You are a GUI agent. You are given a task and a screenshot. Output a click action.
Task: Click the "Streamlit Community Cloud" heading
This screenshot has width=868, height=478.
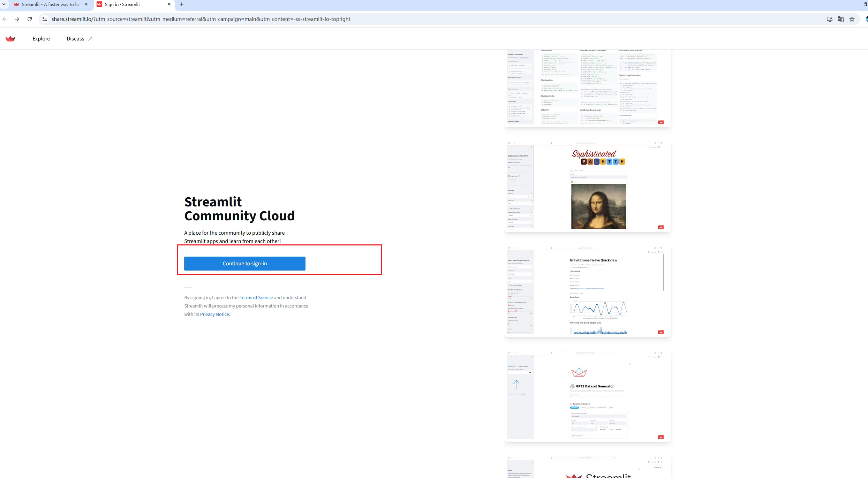pos(240,209)
